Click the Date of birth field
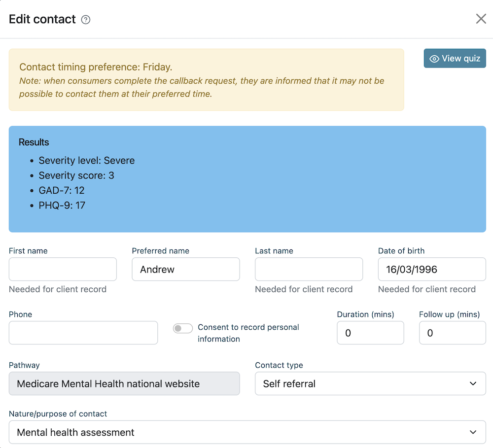Screen dimensions: 493x448 (431, 269)
